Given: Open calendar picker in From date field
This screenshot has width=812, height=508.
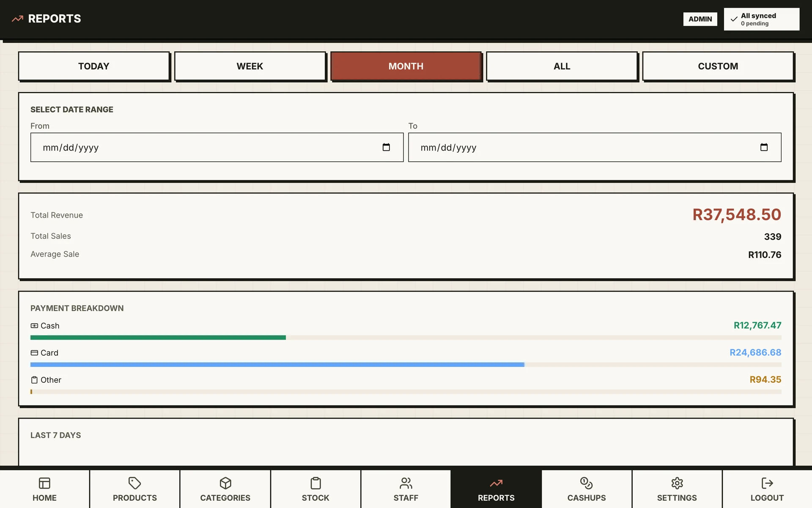Looking at the screenshot, I should click(x=386, y=147).
